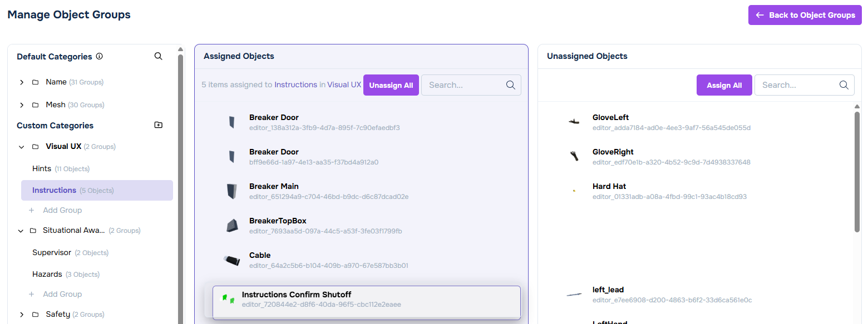Click Add Group under Situational Awareness
This screenshot has height=324, width=868.
pyautogui.click(x=62, y=294)
